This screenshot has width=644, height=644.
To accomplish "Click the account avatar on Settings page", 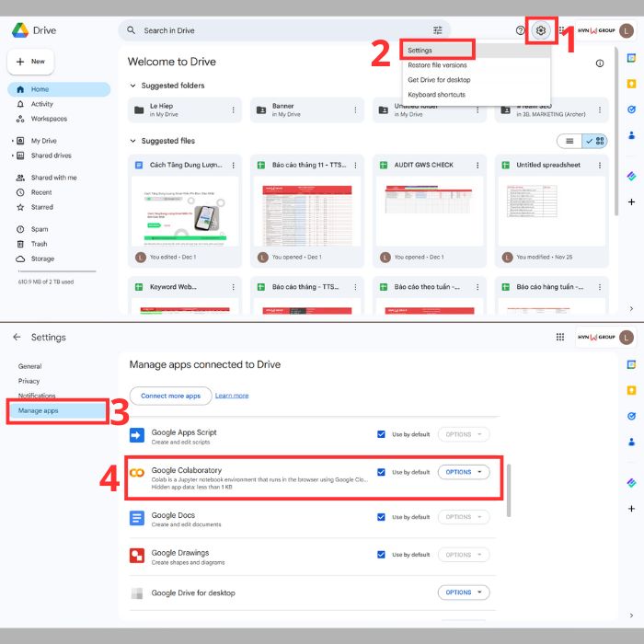I will coord(627,338).
